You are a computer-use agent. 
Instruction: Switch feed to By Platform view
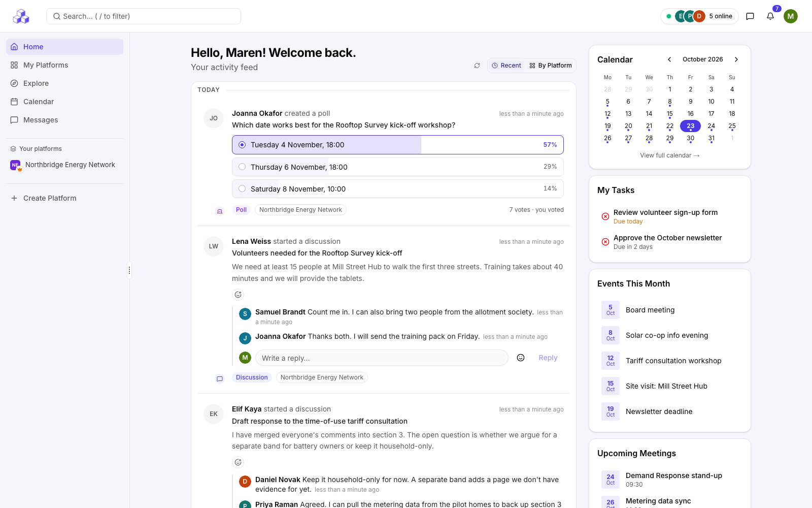pos(550,66)
